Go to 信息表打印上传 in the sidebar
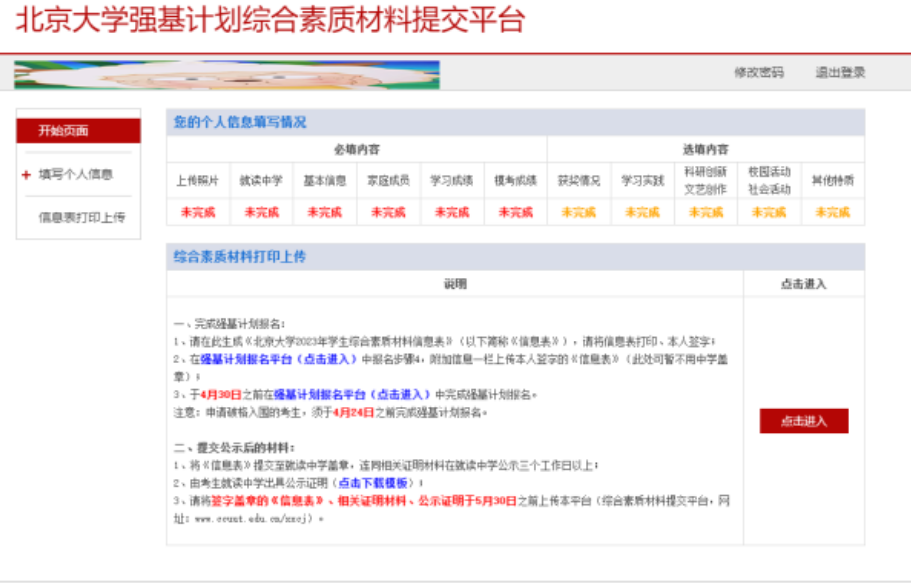 (x=82, y=217)
